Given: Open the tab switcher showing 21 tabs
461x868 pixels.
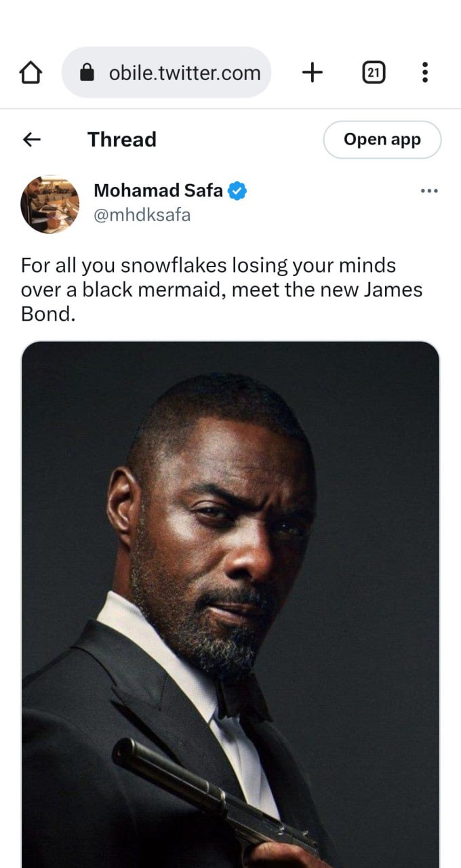Looking at the screenshot, I should 374,73.
